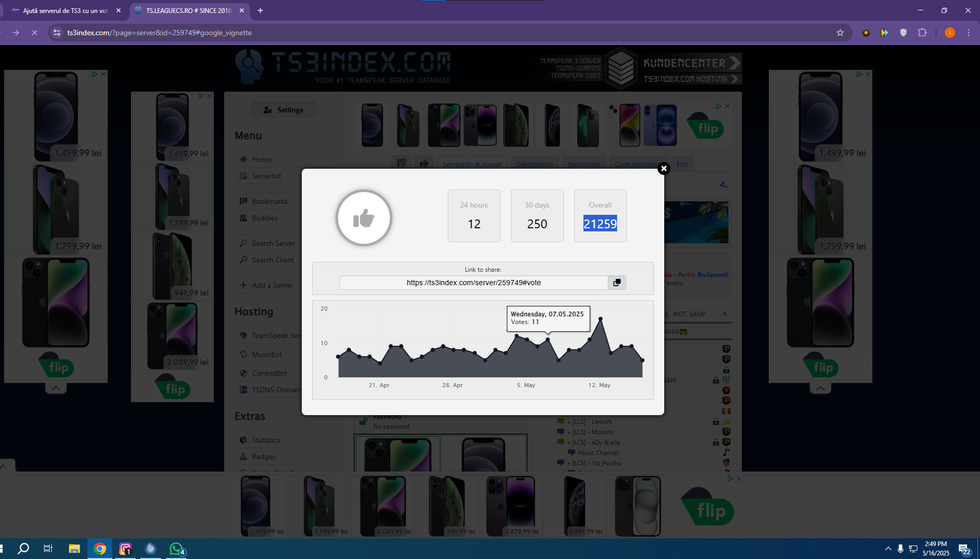Select the share link text field

pos(474,283)
